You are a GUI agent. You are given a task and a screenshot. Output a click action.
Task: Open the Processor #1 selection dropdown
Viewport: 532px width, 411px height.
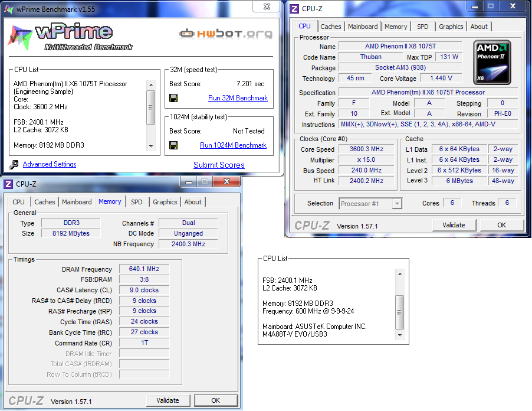click(x=397, y=204)
